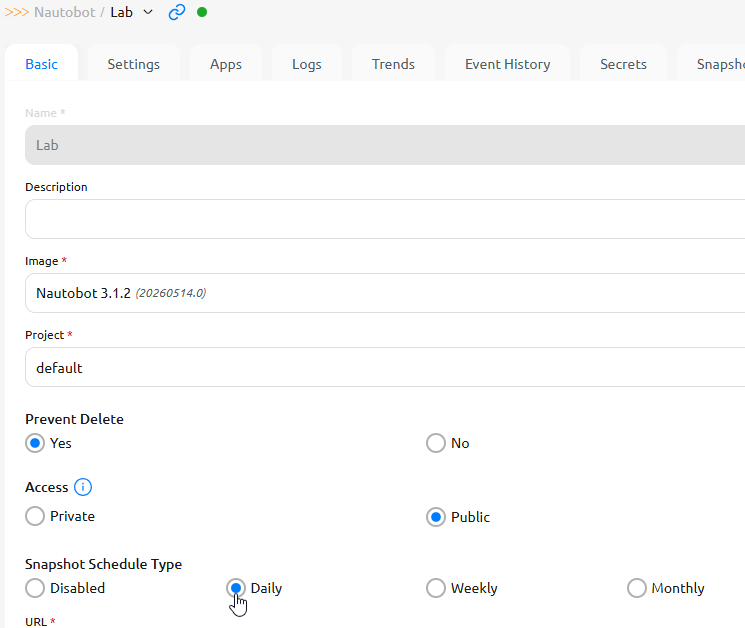The height and width of the screenshot is (628, 745).
Task: Click the Snapshot Schedule Type heading
Action: click(x=104, y=564)
